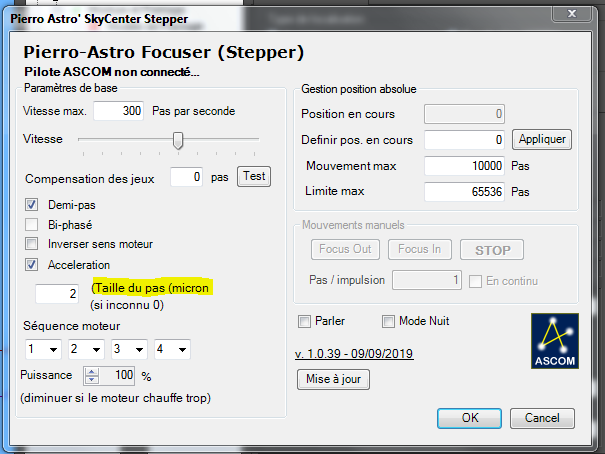Open the version 1.0.39 link
This screenshot has height=454, width=605.
354,353
